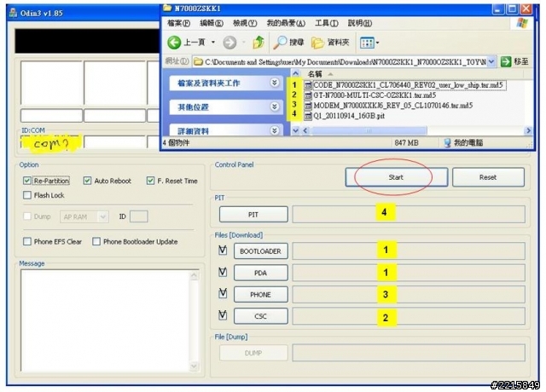Click the PIT button
The height and width of the screenshot is (392, 546).
coord(253,214)
